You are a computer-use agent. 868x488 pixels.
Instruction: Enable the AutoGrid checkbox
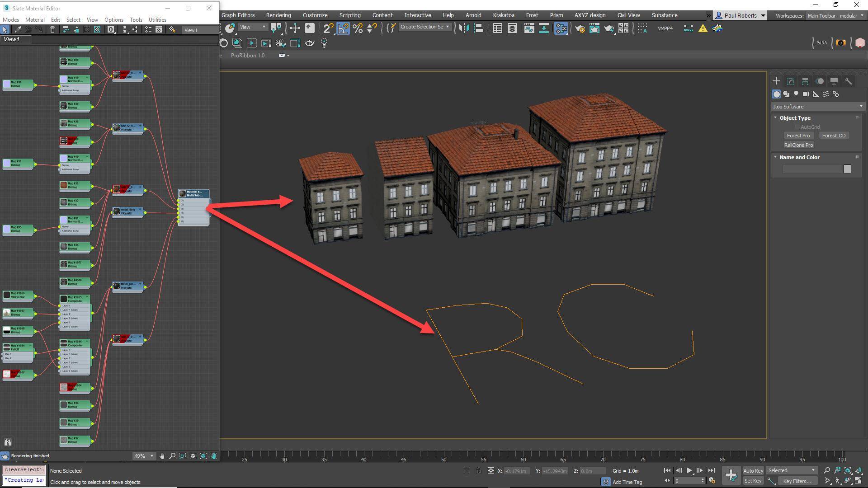click(798, 127)
